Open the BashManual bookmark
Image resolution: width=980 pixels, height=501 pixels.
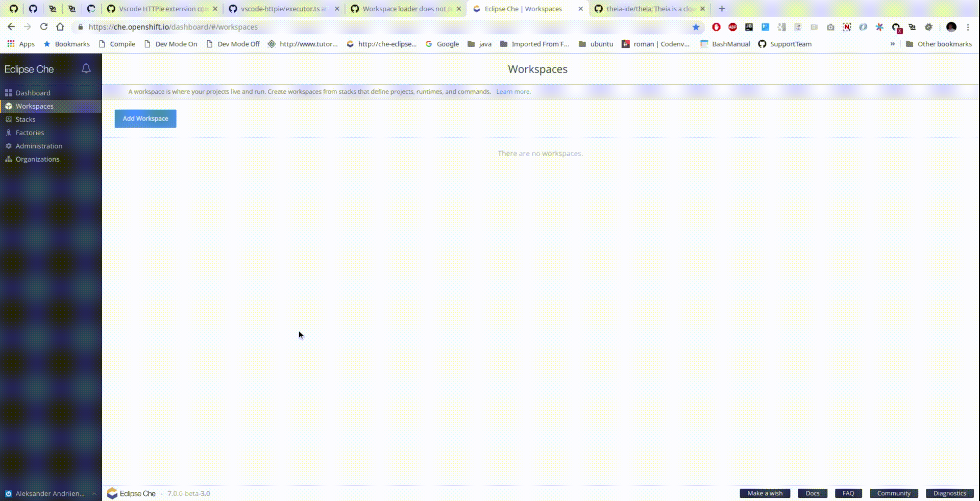pyautogui.click(x=725, y=44)
